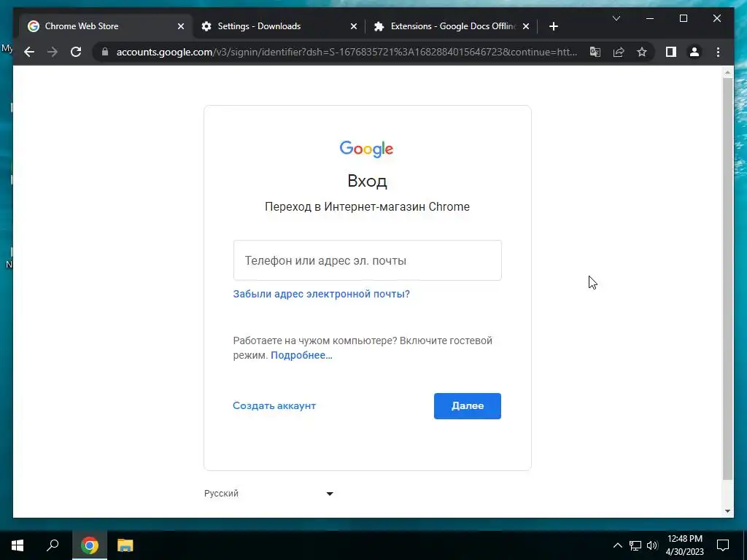Close the Settings - Downloads tab

354,27
